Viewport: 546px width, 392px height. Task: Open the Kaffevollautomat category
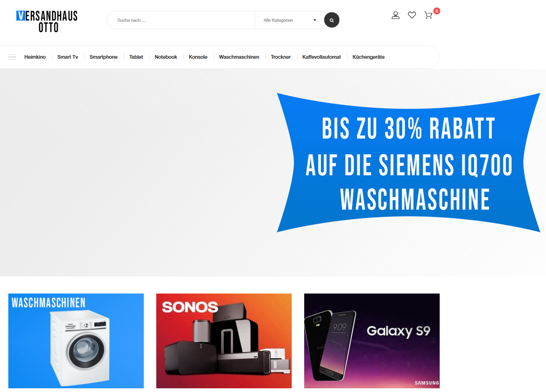pyautogui.click(x=321, y=57)
